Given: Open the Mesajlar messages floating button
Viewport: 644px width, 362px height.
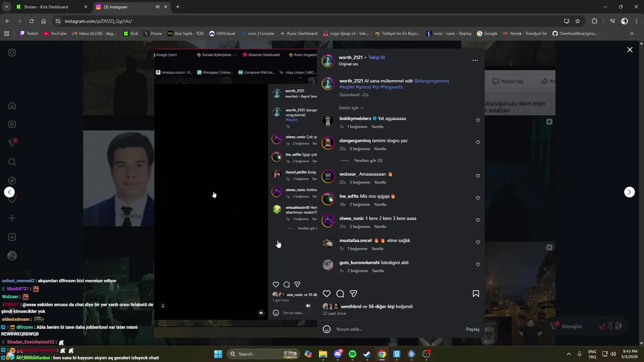Looking at the screenshot, I should pos(587,326).
